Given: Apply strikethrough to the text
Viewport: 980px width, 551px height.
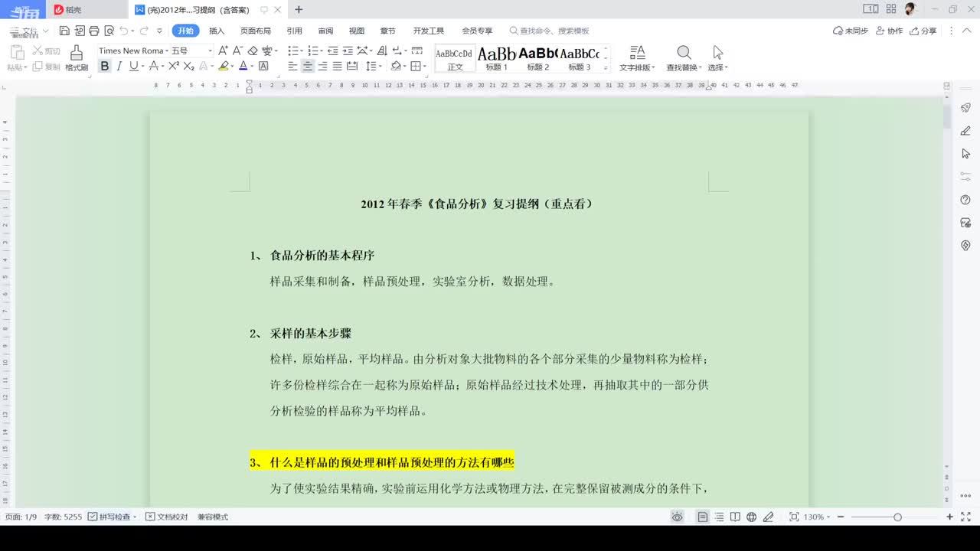Looking at the screenshot, I should [x=154, y=67].
